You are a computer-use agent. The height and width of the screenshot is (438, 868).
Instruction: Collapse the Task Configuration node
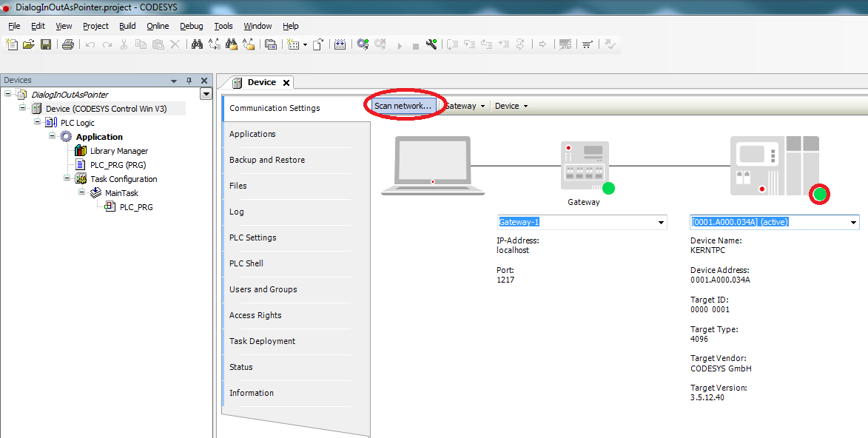[x=67, y=178]
